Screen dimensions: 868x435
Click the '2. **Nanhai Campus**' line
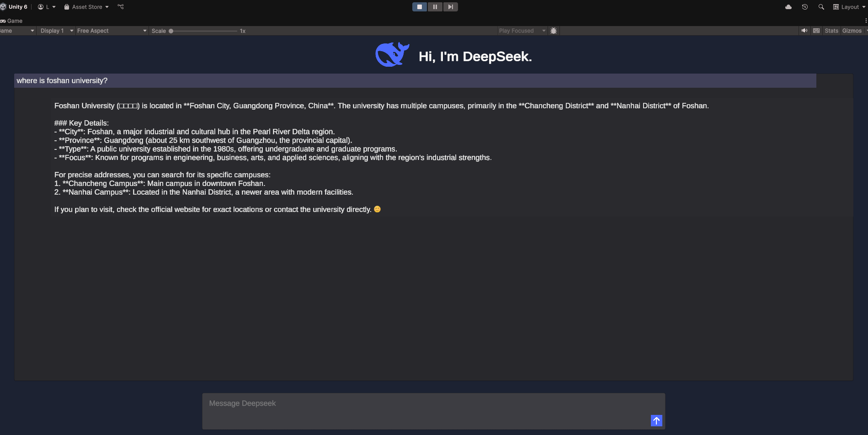point(203,192)
